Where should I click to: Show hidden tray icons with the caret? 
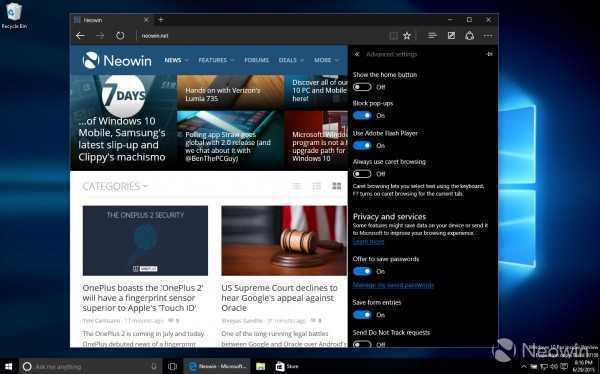click(524, 367)
